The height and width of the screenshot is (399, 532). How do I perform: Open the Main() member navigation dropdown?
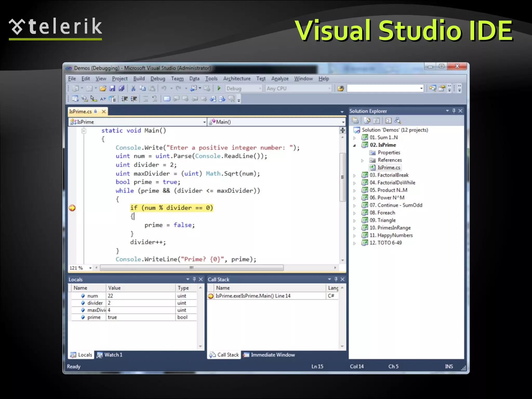343,122
